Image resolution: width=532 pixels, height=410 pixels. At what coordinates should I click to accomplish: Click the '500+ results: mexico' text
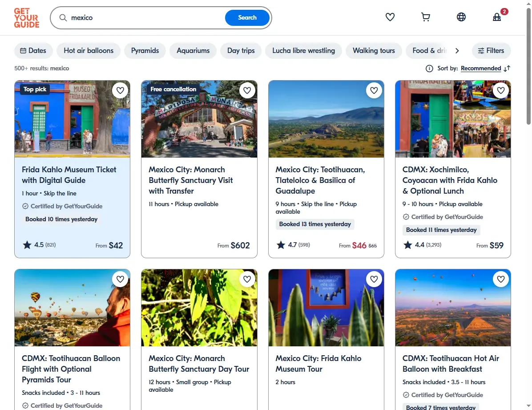click(42, 68)
